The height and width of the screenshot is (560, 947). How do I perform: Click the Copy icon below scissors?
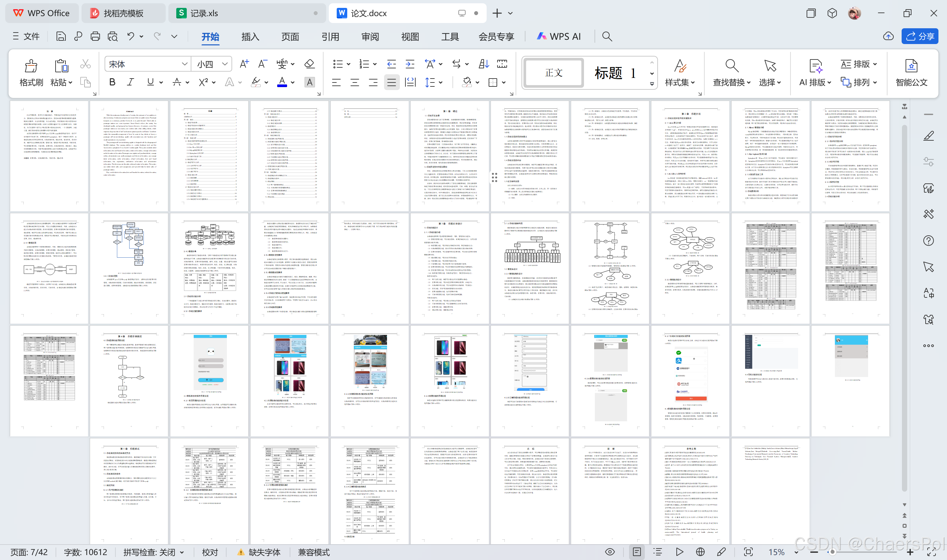[85, 82]
